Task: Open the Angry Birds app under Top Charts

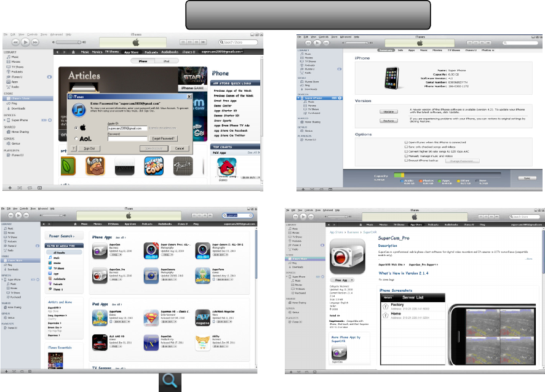Action: pos(227,167)
